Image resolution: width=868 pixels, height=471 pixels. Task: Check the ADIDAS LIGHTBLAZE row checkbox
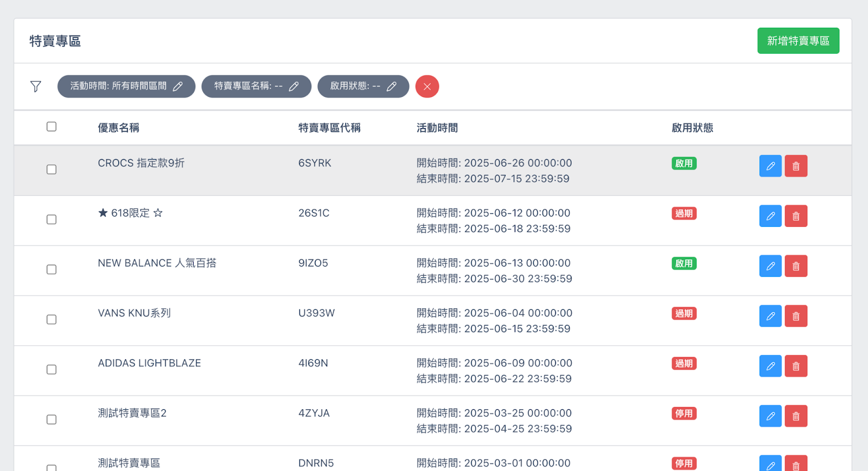pos(52,370)
